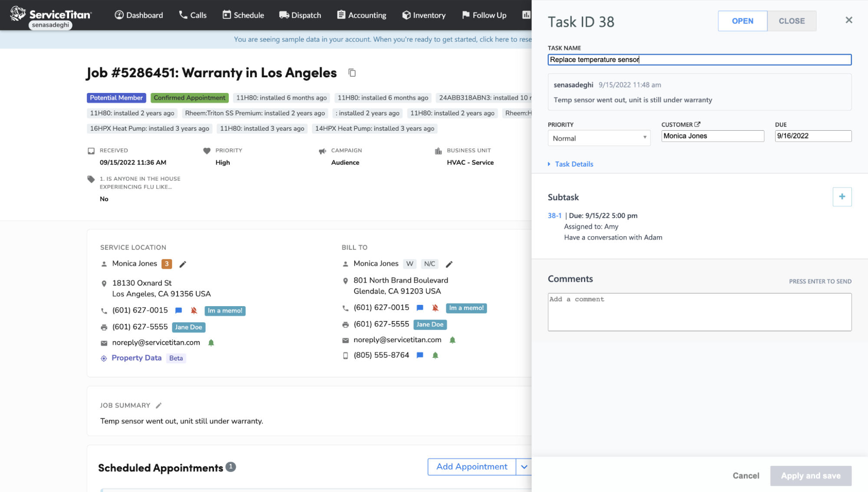Click the blue chat icon beside (805) 555-8764
The height and width of the screenshot is (492, 868).
[419, 355]
